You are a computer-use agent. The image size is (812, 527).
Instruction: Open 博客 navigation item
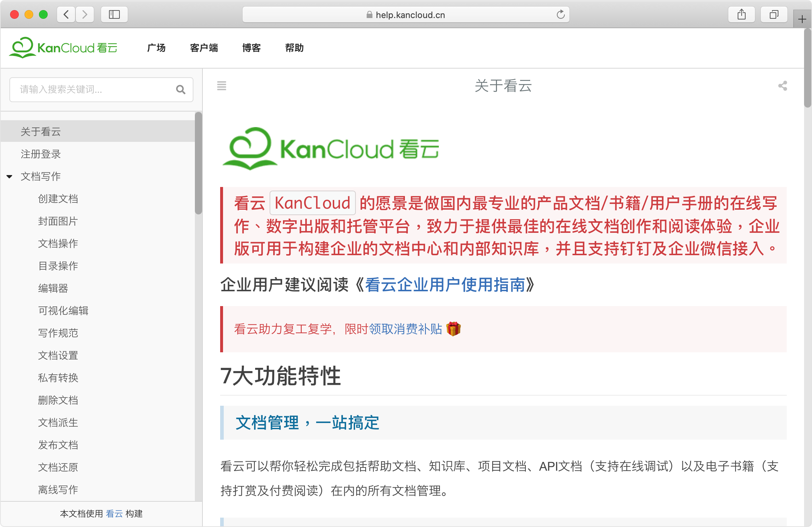252,48
